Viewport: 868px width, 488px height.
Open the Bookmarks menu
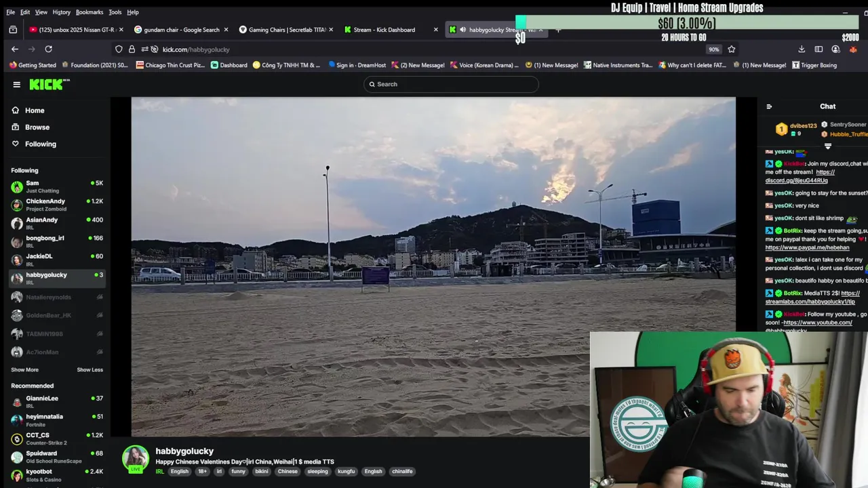[x=90, y=12]
